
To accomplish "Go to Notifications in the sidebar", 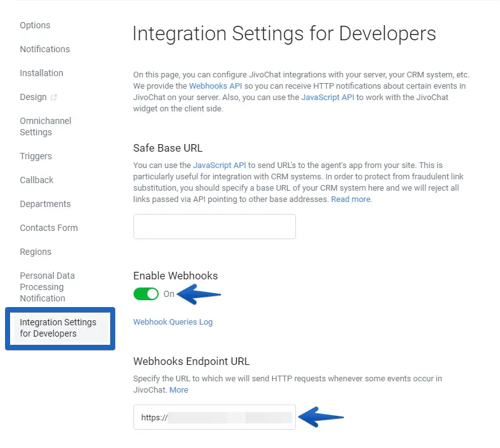I will 45,49.
